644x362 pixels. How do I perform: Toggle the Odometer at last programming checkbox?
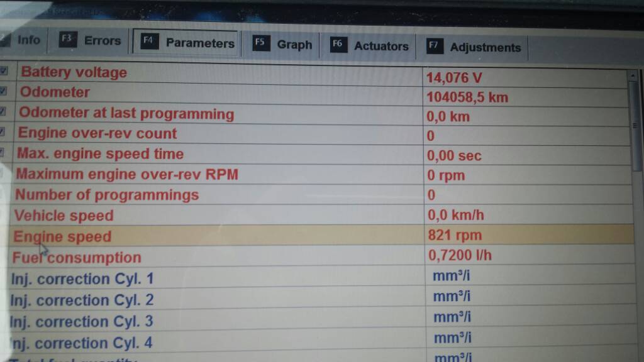(x=3, y=112)
